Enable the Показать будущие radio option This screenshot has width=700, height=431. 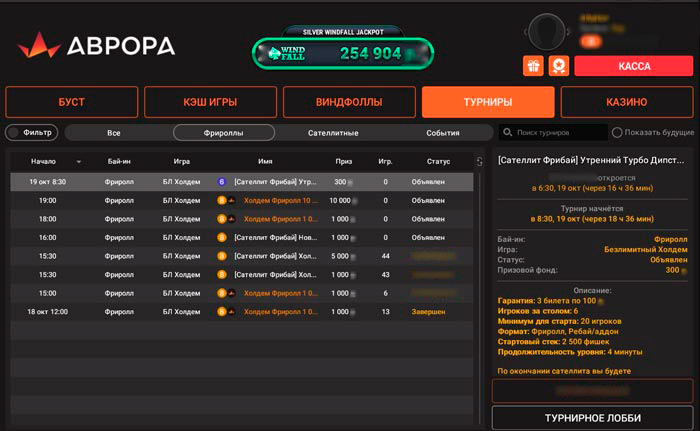point(617,132)
